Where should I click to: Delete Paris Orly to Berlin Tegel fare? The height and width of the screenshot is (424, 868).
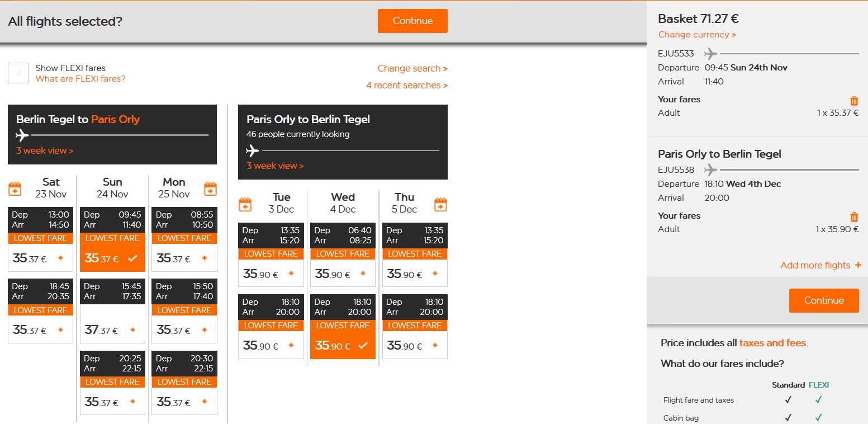(854, 218)
